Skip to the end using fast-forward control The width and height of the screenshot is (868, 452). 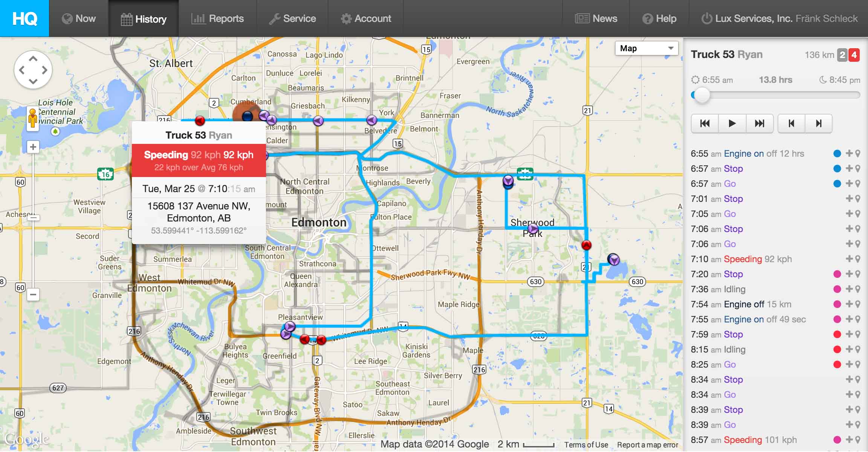click(759, 123)
